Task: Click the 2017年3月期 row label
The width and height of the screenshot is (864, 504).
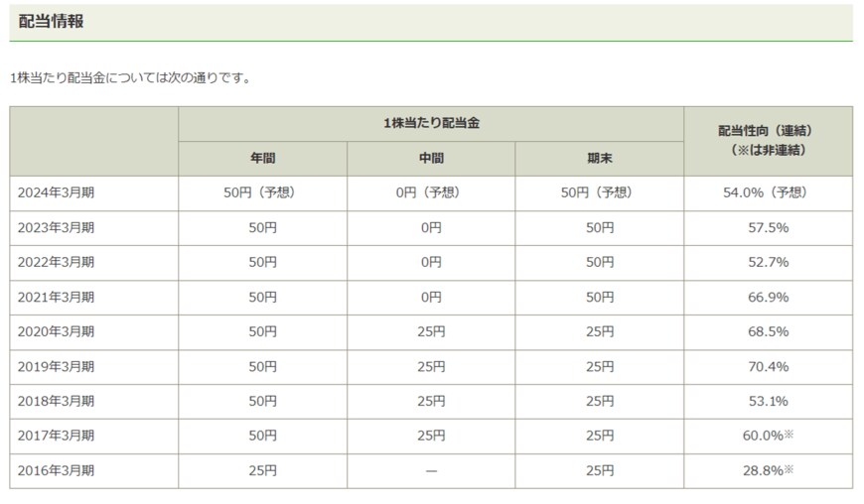Action: 56,437
